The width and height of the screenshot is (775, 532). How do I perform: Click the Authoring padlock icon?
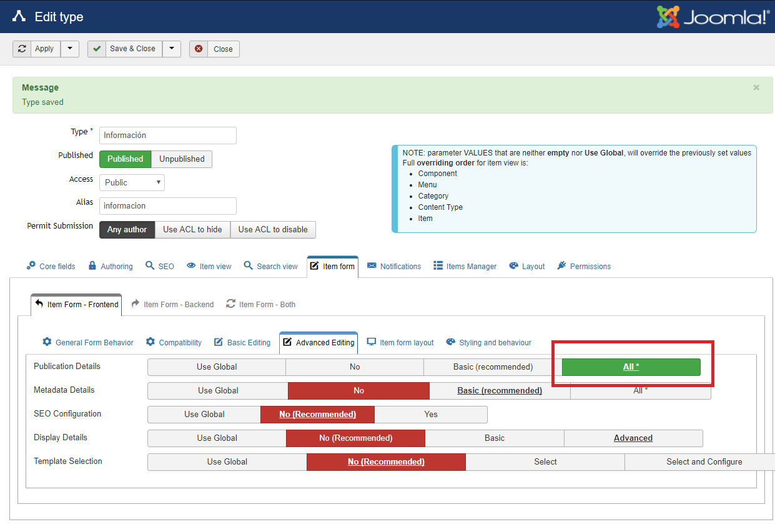click(92, 265)
